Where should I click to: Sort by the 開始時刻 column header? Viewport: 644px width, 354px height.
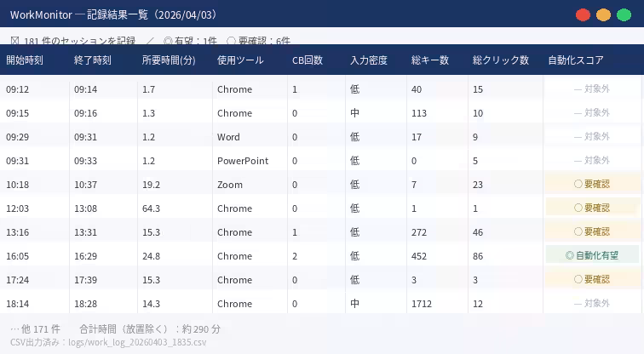[x=25, y=60]
